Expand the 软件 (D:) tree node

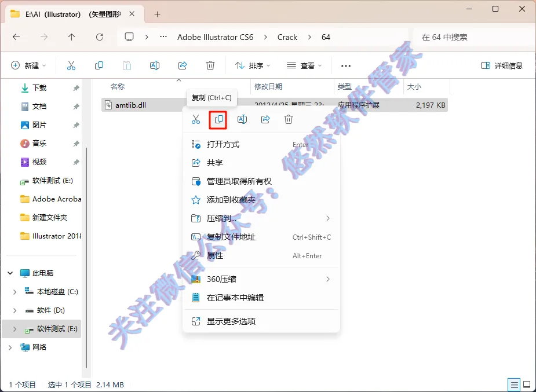pyautogui.click(x=14, y=310)
